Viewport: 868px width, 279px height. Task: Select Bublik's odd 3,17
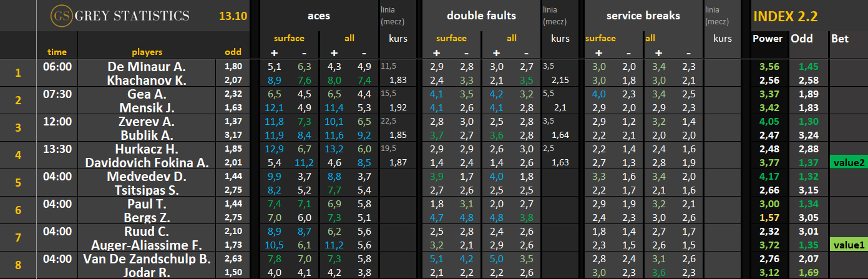(x=233, y=135)
